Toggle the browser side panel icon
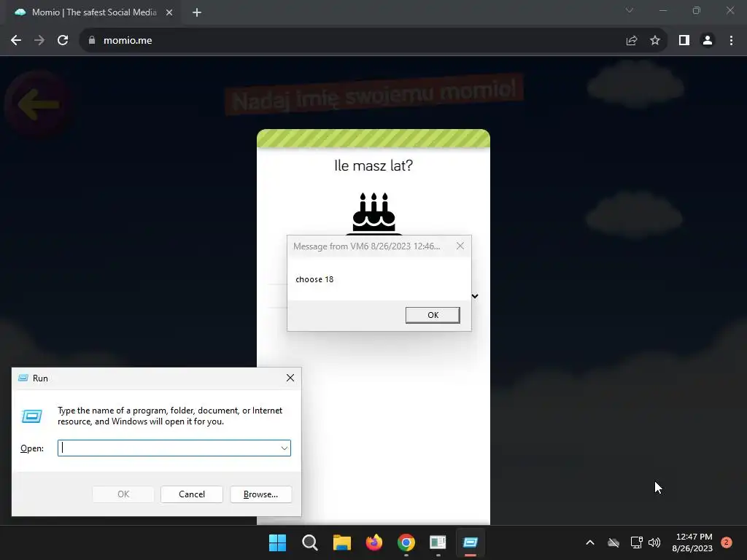The width and height of the screenshot is (747, 560). click(684, 41)
